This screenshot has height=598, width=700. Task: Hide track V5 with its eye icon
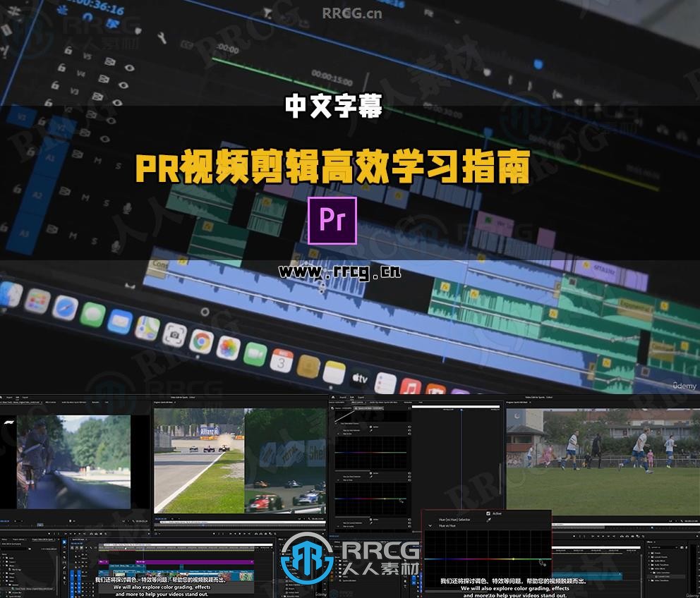tap(129, 68)
